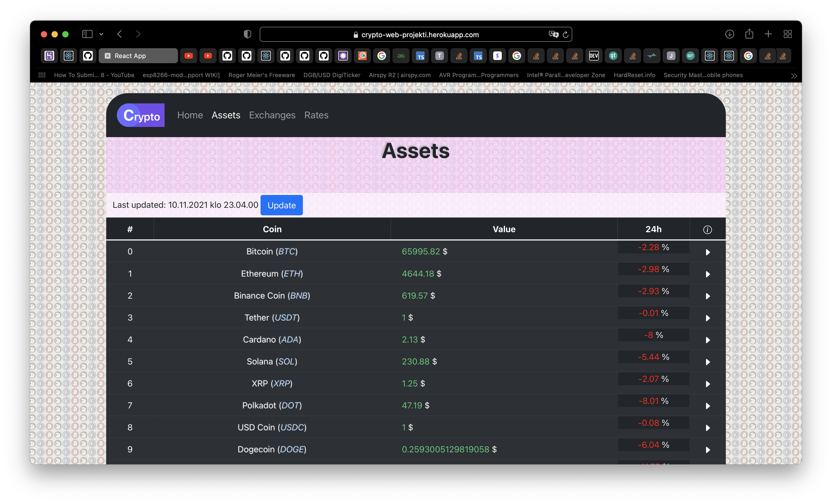Expand the Dogecoin row details arrow

pos(708,450)
